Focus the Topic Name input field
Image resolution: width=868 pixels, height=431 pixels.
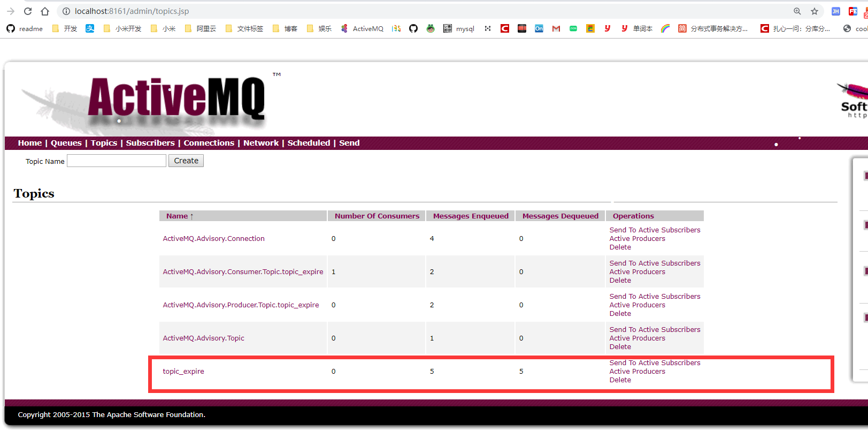click(x=117, y=161)
